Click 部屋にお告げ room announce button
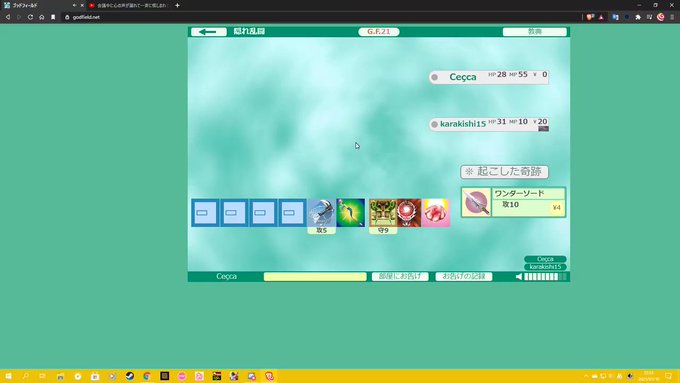The image size is (680, 383). [x=400, y=277]
